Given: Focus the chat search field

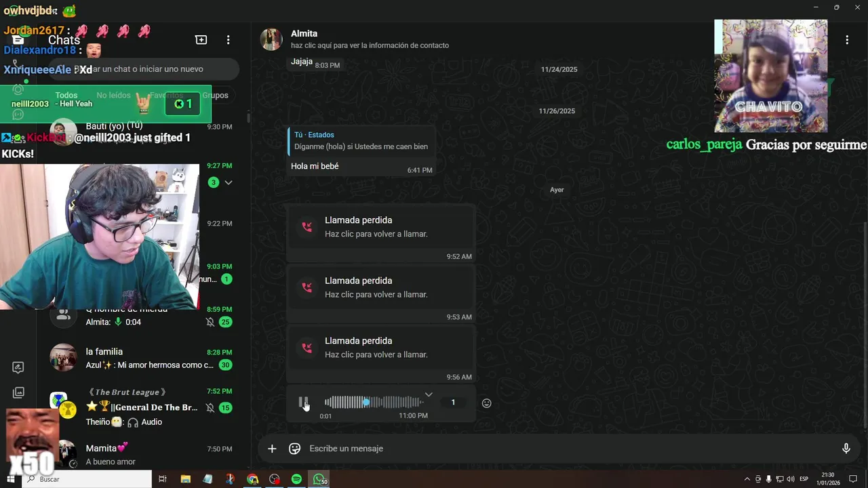Looking at the screenshot, I should [144, 69].
